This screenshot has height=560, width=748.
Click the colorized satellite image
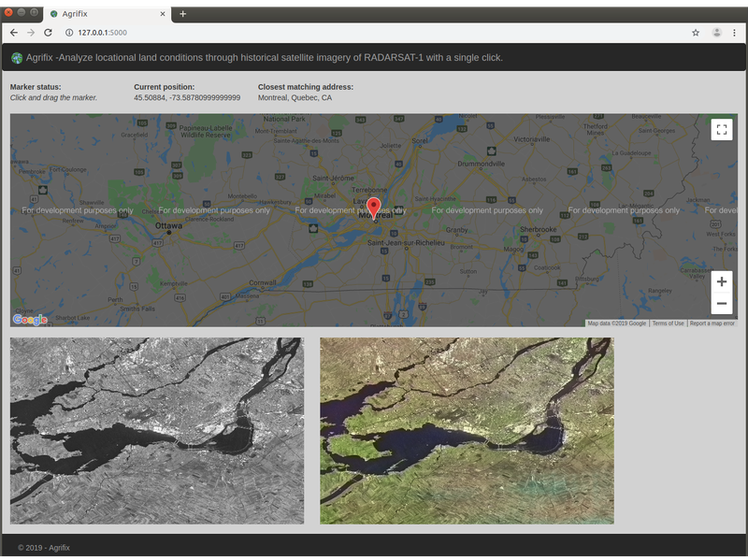(467, 430)
